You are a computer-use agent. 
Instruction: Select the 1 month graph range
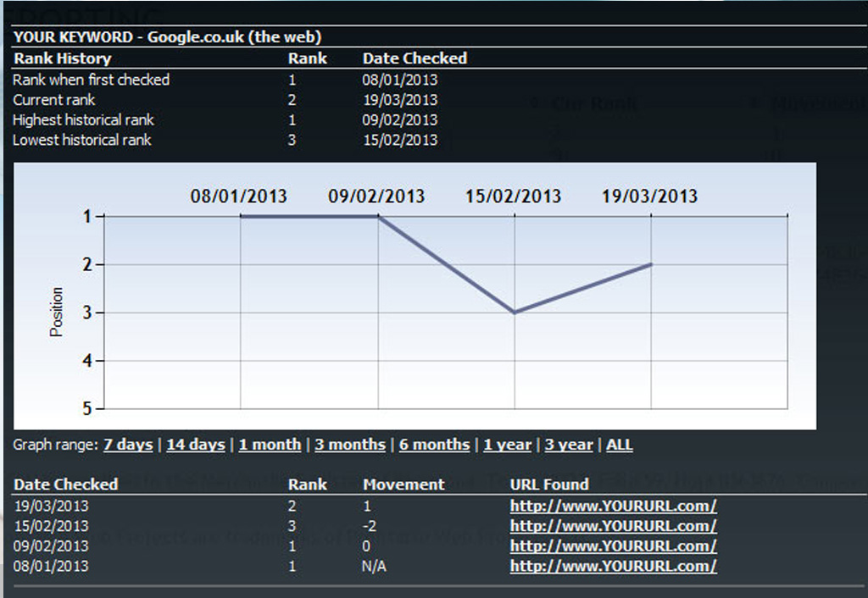click(270, 445)
